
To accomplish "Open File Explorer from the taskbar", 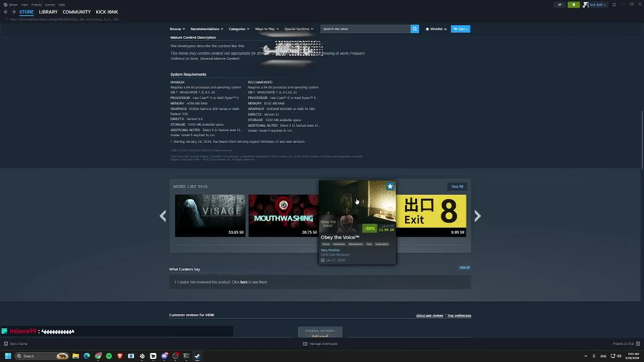I will pos(75,356).
